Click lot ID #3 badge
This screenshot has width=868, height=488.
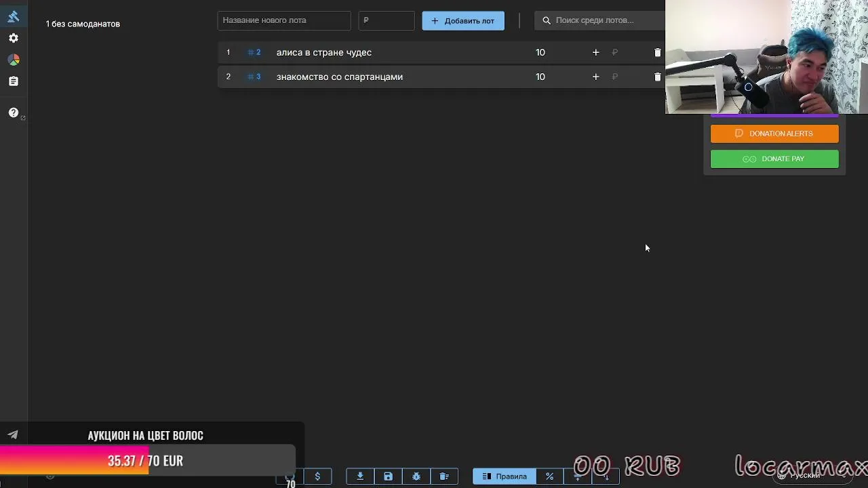click(254, 77)
